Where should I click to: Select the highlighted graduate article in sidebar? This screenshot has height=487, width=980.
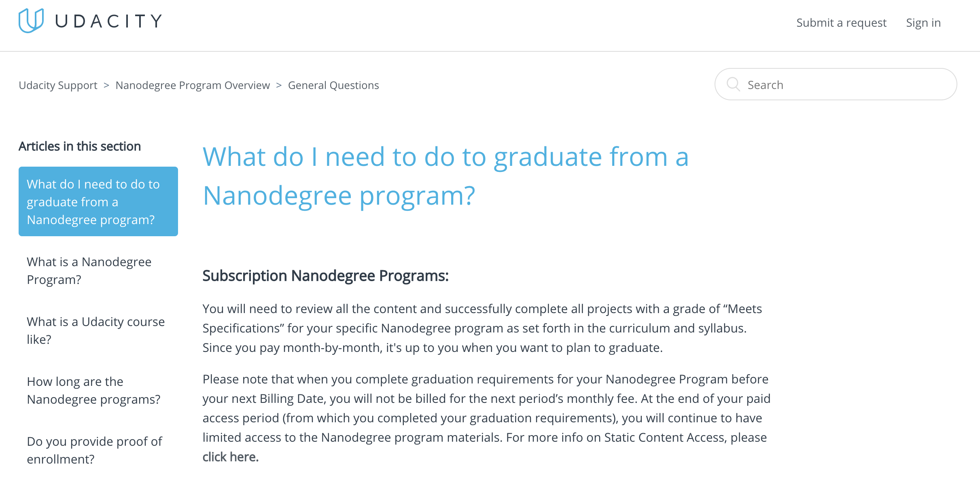(x=98, y=201)
